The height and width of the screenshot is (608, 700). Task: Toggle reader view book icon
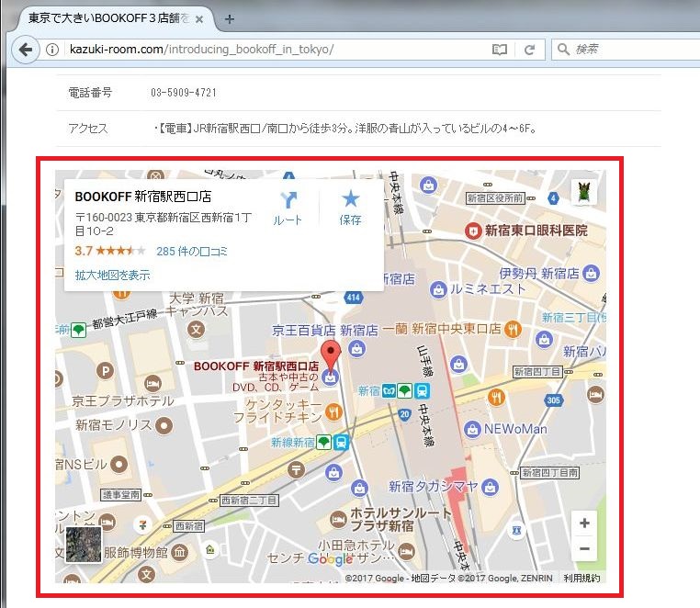click(499, 49)
